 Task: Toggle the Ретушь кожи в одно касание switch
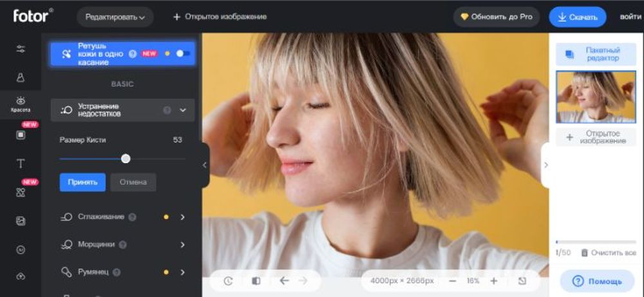[x=184, y=53]
